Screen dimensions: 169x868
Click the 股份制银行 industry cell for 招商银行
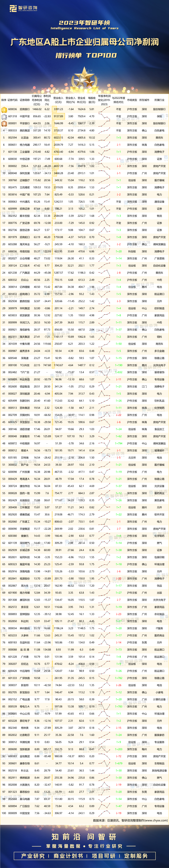(159, 109)
